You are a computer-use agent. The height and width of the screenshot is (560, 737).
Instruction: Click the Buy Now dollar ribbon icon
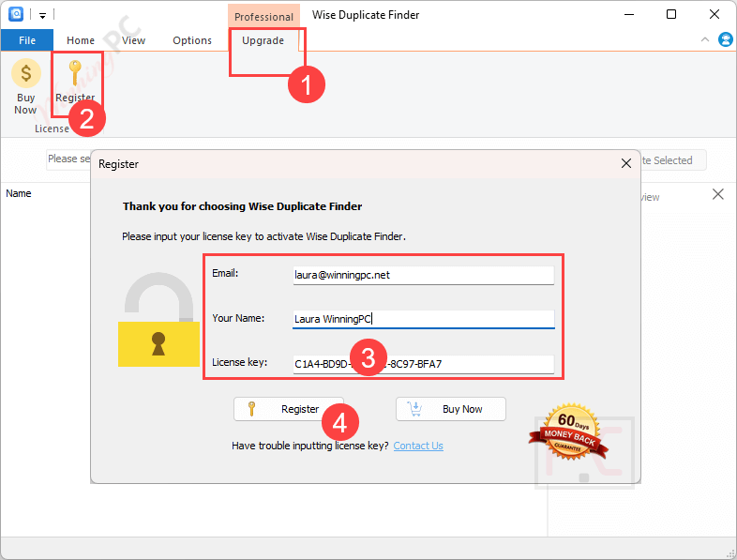(26, 73)
